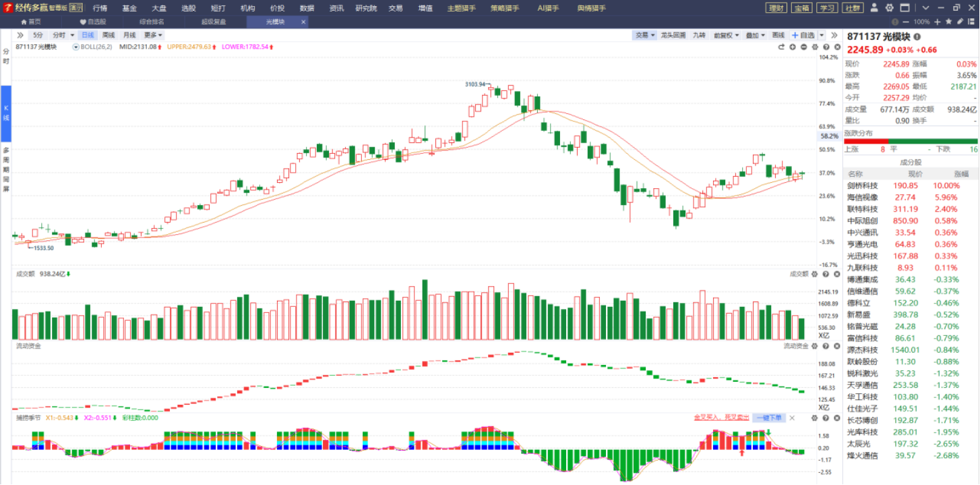
Task: Open the 金叉买入，死叉卖出 link
Action: point(721,418)
